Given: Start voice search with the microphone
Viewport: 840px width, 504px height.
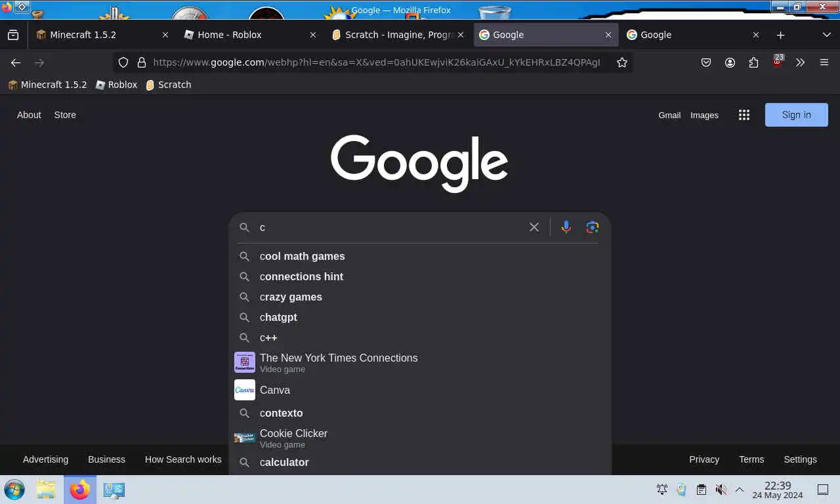Looking at the screenshot, I should 566,227.
